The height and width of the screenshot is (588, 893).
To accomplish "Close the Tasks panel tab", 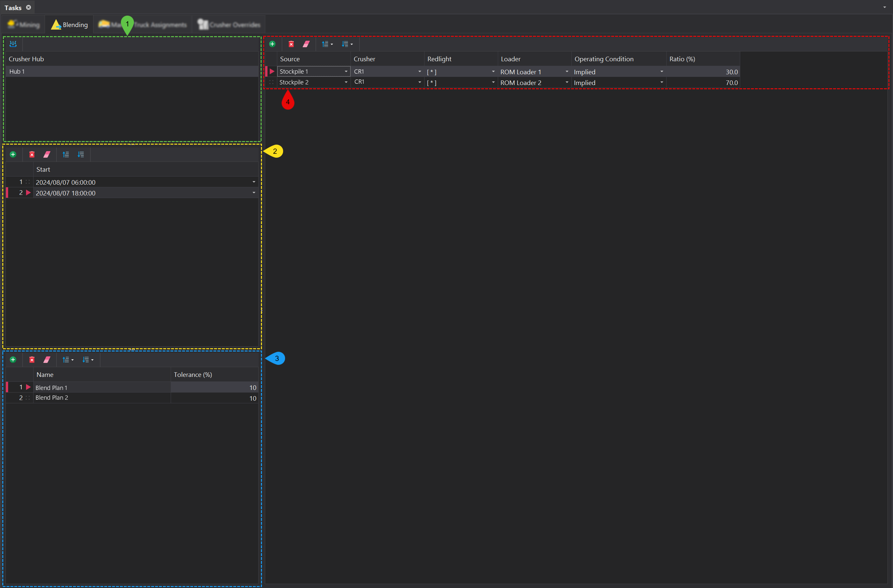I will [29, 7].
